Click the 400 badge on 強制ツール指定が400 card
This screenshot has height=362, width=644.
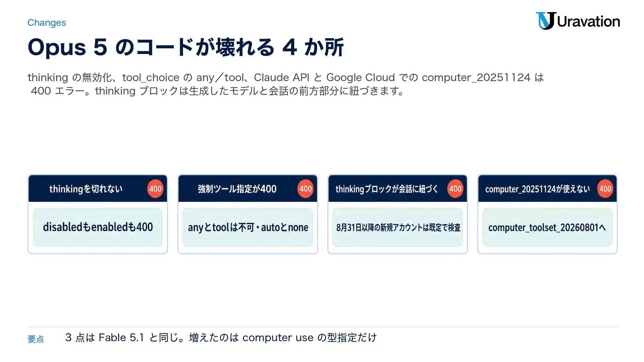[305, 189]
